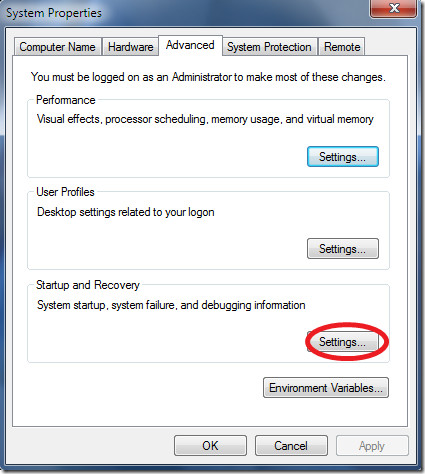
Task: Open the Hardware tab
Action: pos(130,47)
